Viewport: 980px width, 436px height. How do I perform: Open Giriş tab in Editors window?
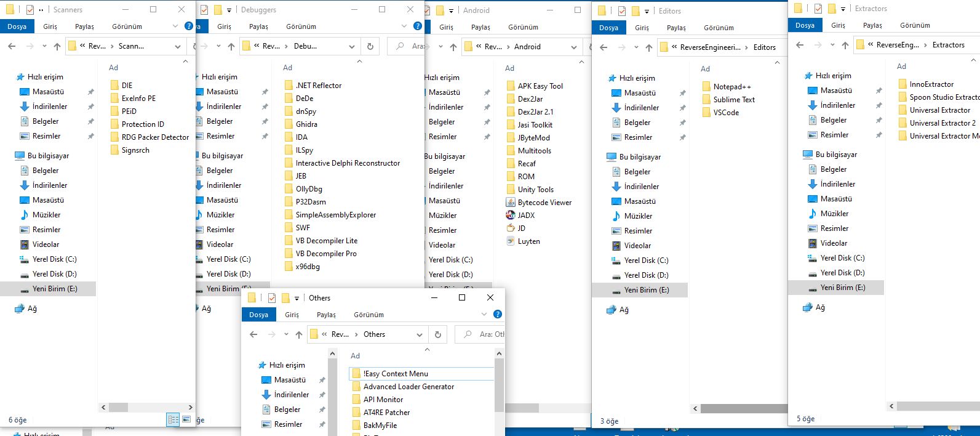(x=642, y=28)
